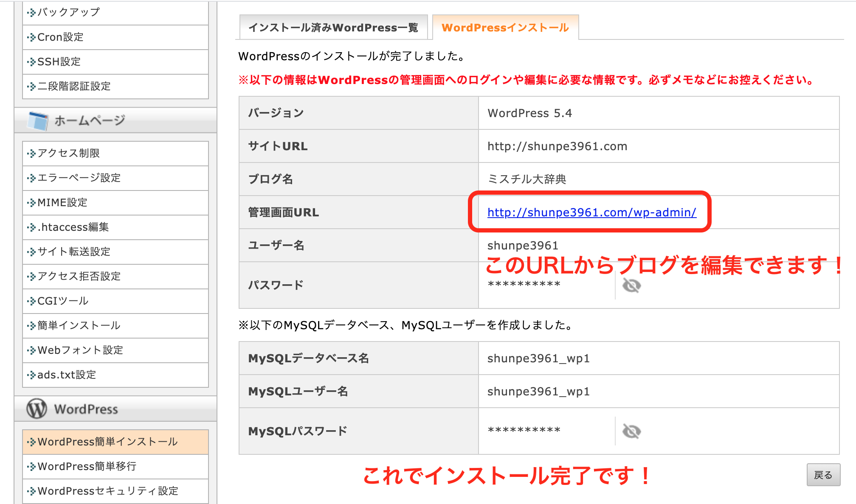Open 二段階認証設定 in the sidebar
This screenshot has height=504, width=856.
click(x=115, y=87)
